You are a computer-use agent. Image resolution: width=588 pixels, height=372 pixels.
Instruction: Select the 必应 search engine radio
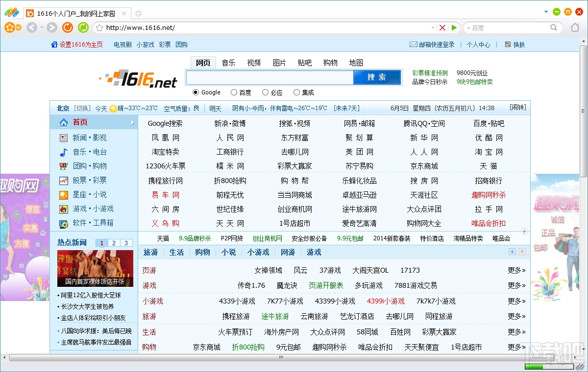pyautogui.click(x=265, y=92)
